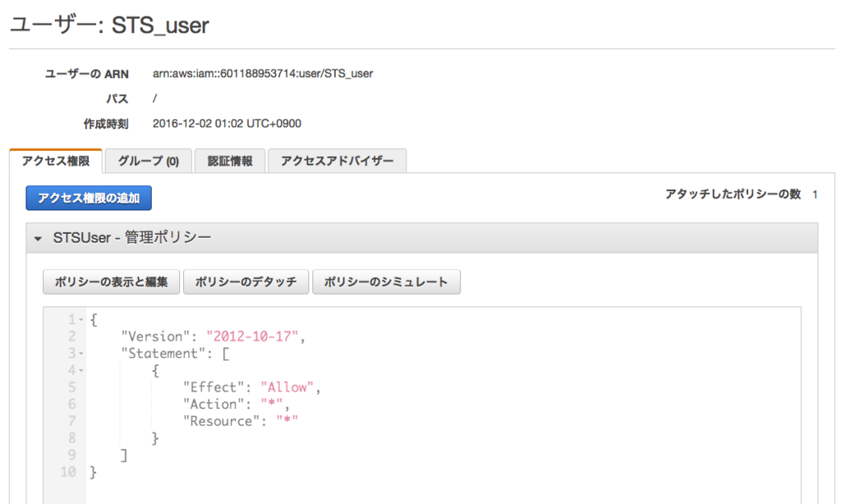Click the "Effect" key on line 5
841x504 pixels.
(x=214, y=387)
